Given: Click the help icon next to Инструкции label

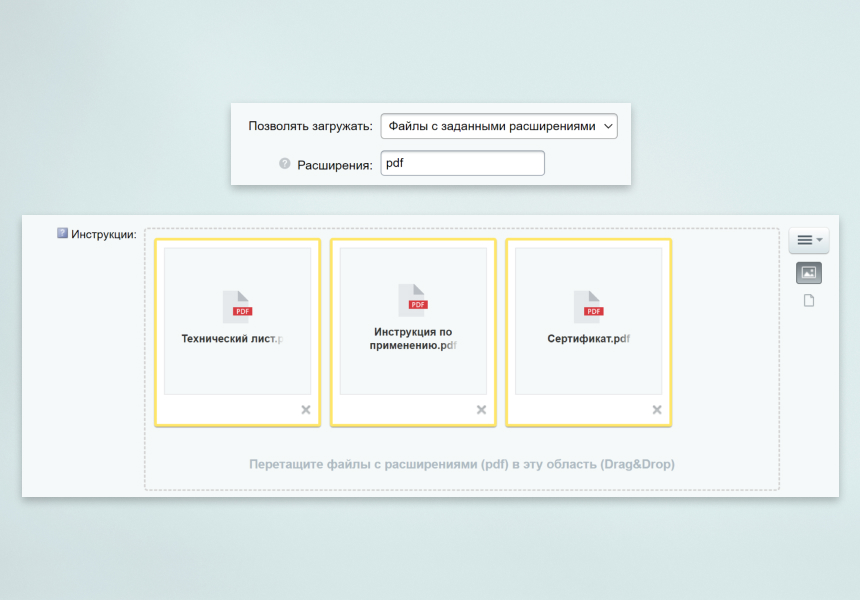Looking at the screenshot, I should click(x=62, y=232).
